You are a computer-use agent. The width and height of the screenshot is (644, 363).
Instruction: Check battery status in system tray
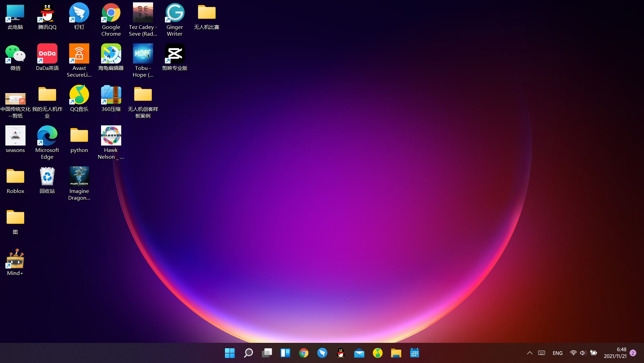[x=594, y=353]
